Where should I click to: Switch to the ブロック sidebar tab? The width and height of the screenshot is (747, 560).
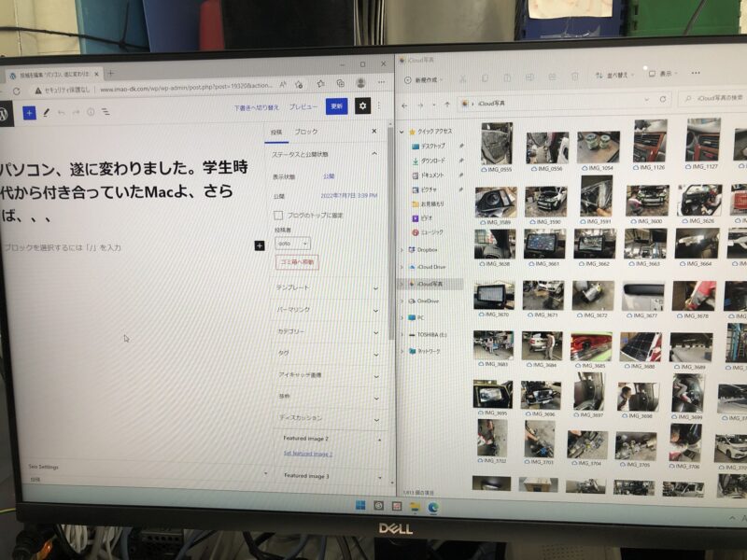click(306, 132)
